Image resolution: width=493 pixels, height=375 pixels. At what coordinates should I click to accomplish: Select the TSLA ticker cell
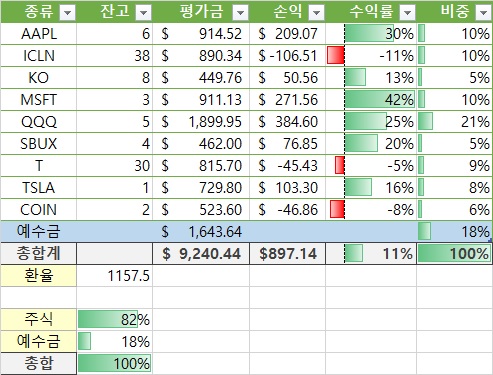pyautogui.click(x=39, y=188)
